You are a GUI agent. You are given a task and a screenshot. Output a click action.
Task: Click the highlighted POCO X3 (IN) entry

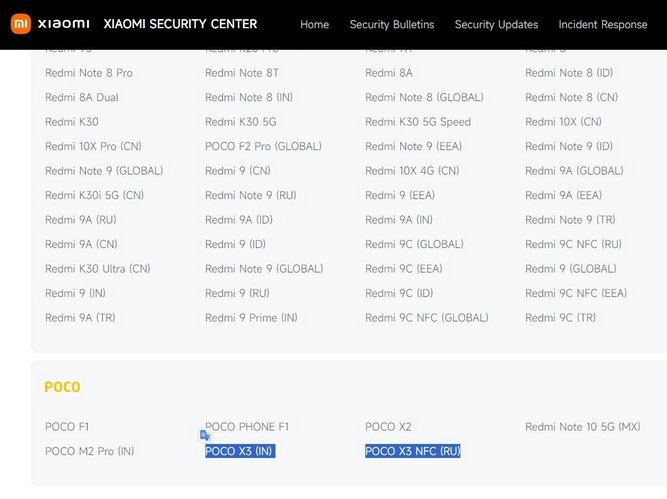(x=240, y=451)
